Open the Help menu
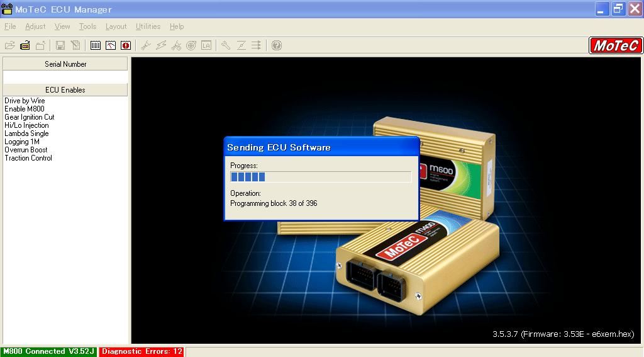The height and width of the screenshot is (357, 644). [x=177, y=26]
